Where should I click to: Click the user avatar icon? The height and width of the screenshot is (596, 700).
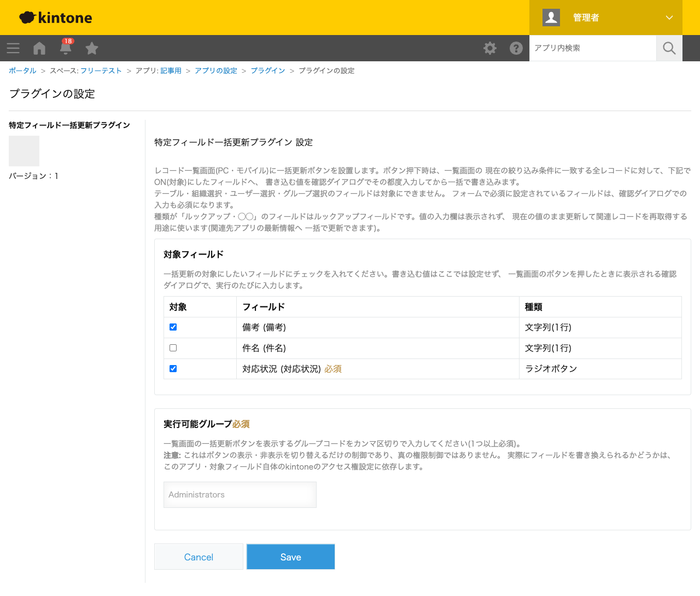tap(551, 18)
